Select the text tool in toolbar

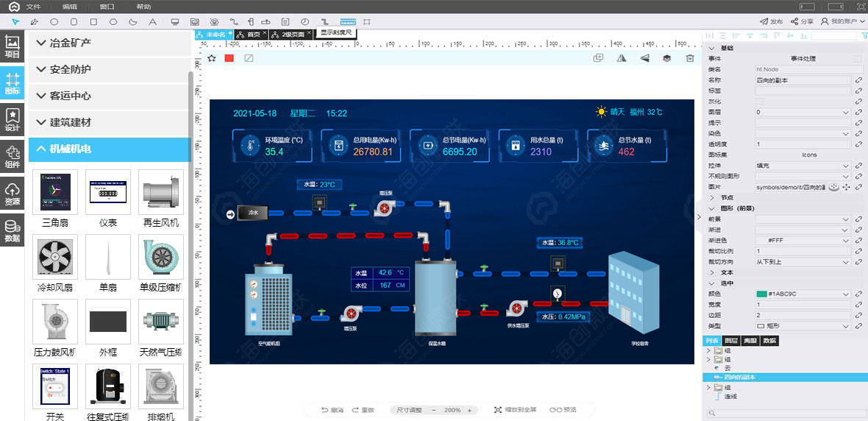pyautogui.click(x=153, y=21)
